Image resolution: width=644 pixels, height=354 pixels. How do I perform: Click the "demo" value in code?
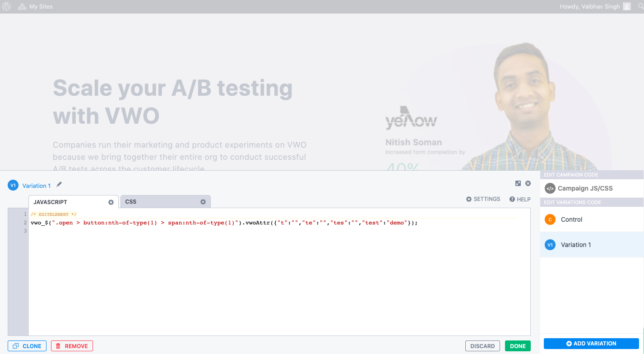(x=398, y=223)
